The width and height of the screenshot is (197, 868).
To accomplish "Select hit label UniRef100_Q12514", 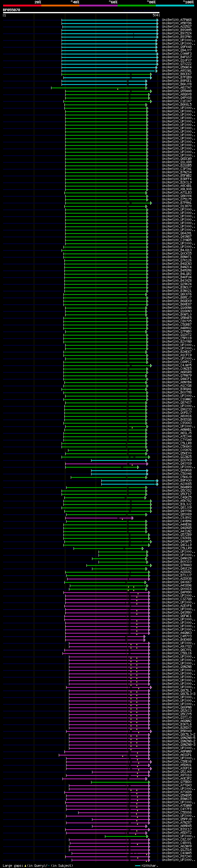I will (177, 850).
